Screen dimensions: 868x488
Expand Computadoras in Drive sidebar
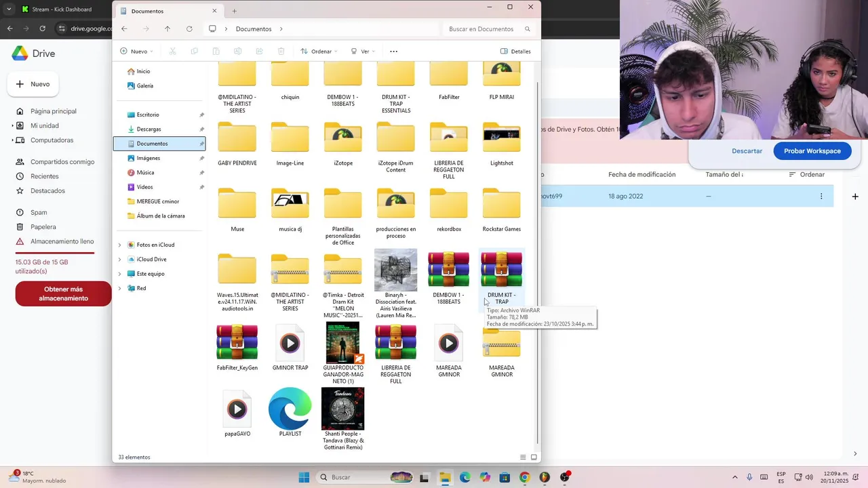[x=12, y=140]
